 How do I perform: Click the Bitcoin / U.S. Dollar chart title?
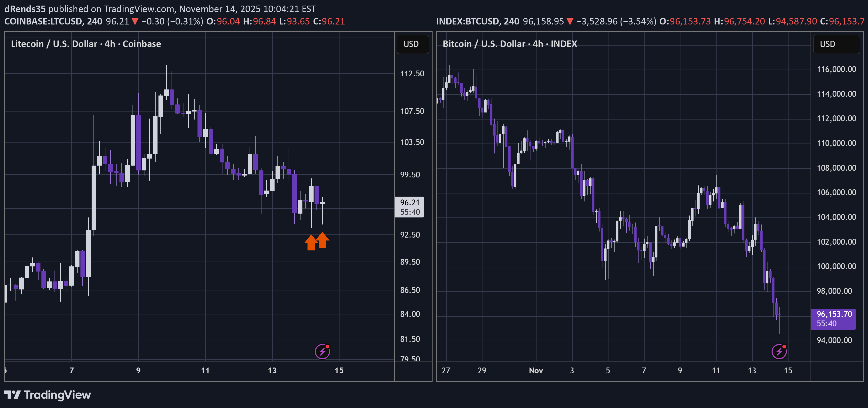(509, 44)
